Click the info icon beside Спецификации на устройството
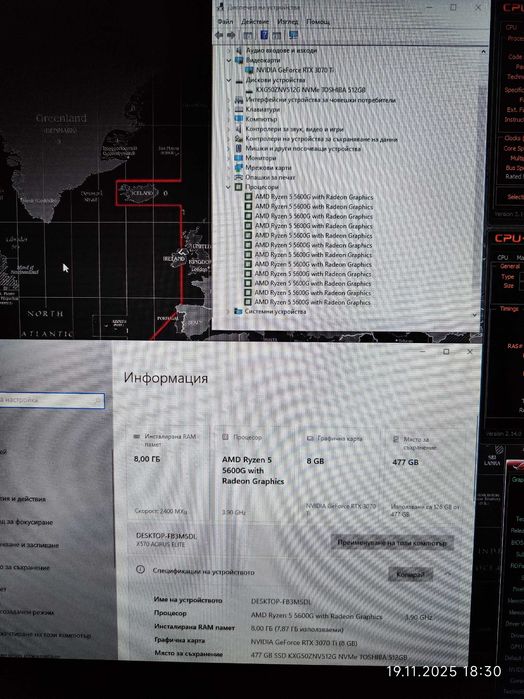 point(140,570)
